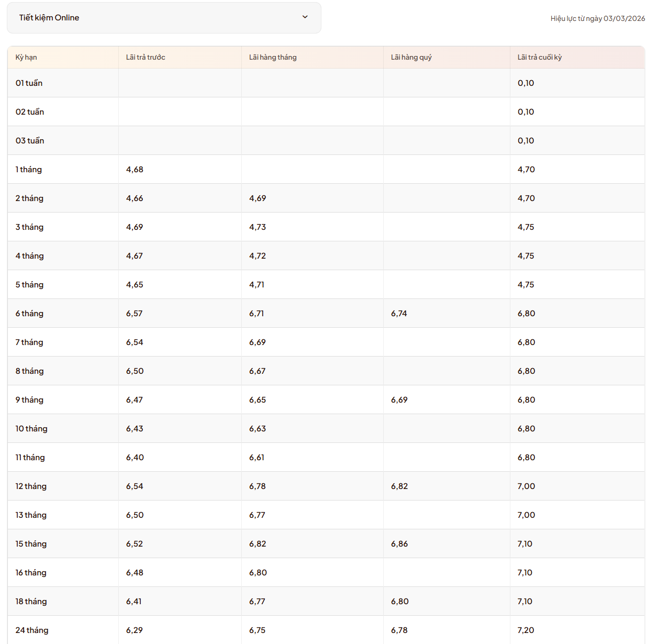
Task: Select the 6,40 prepaid rate for 11 tháng
Action: pos(135,458)
